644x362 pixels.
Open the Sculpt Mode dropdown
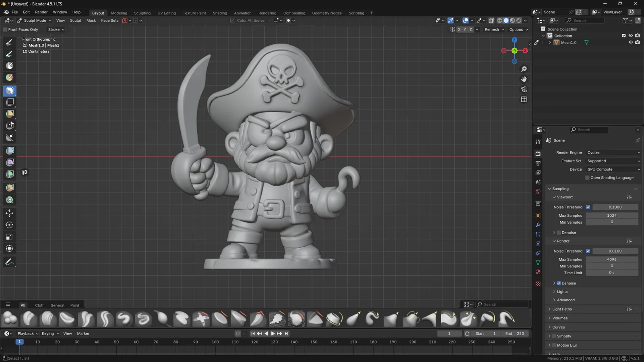[x=34, y=21]
